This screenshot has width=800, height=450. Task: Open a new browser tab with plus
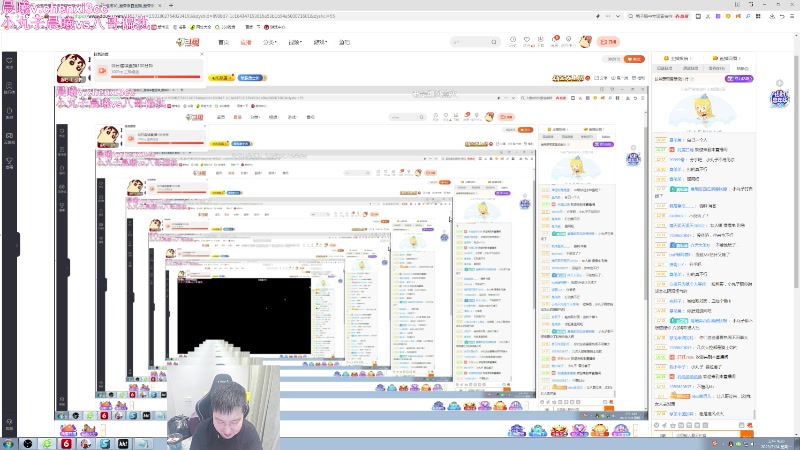[x=171, y=5]
